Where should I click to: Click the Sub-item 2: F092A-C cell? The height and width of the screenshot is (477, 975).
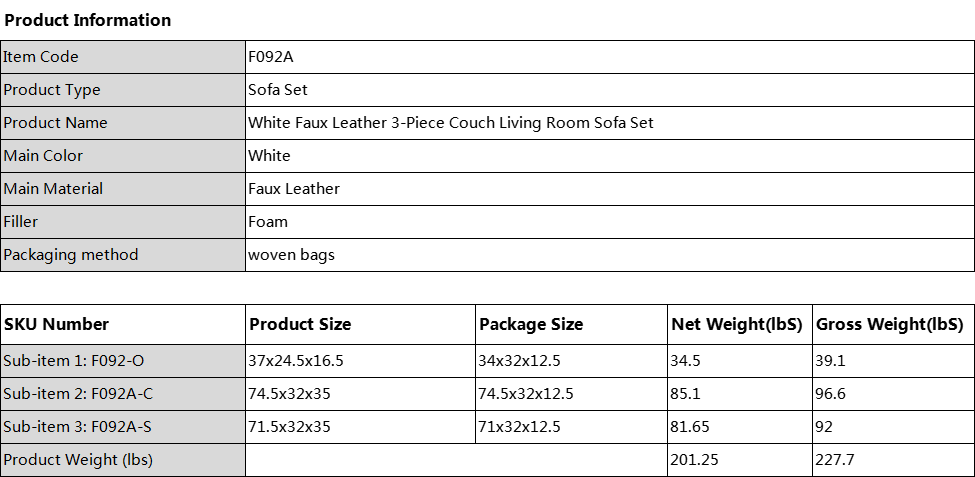click(x=78, y=394)
